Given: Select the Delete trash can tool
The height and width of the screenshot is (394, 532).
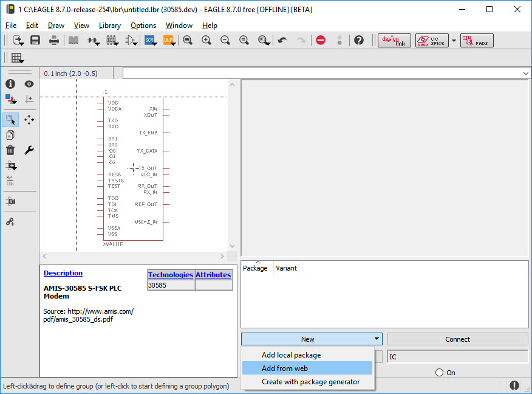Looking at the screenshot, I should click(10, 150).
